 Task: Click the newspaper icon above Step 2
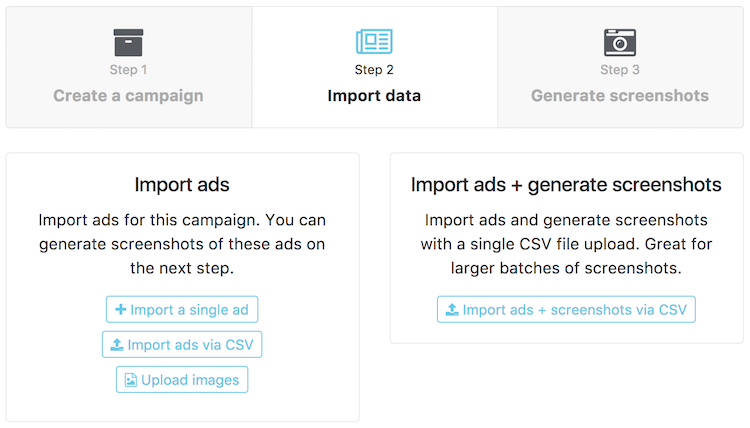coord(374,42)
